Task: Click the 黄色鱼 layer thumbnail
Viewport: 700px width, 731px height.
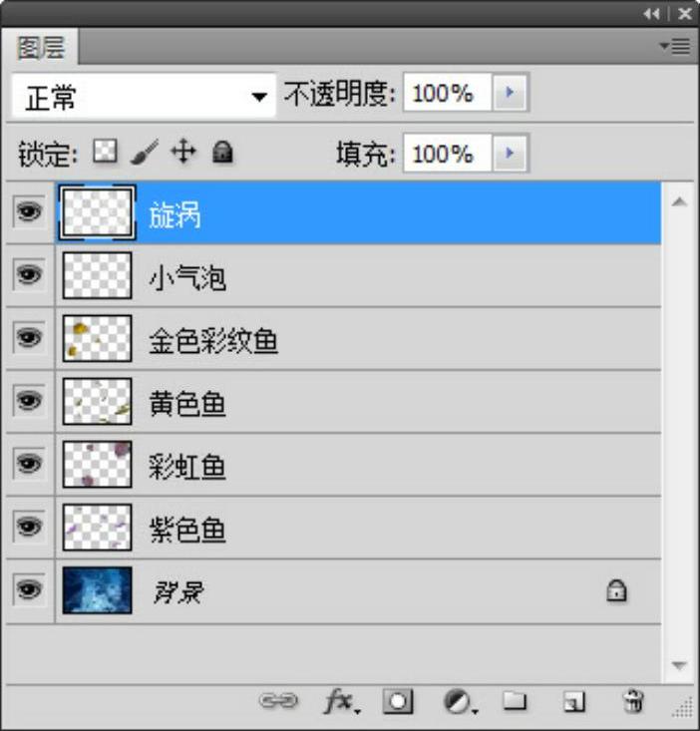Action: (97, 402)
